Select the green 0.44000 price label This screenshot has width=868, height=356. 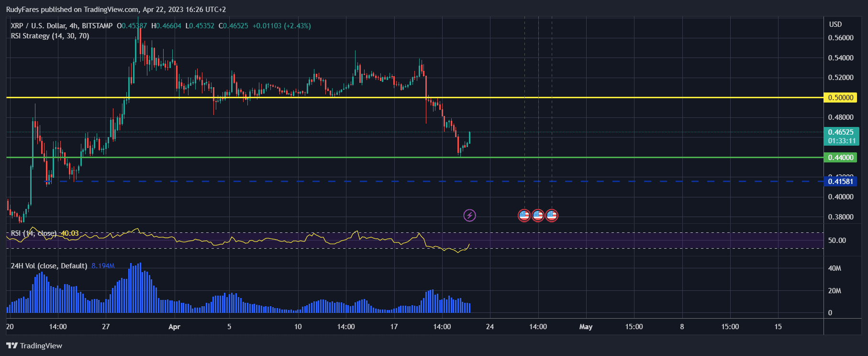[x=840, y=158]
